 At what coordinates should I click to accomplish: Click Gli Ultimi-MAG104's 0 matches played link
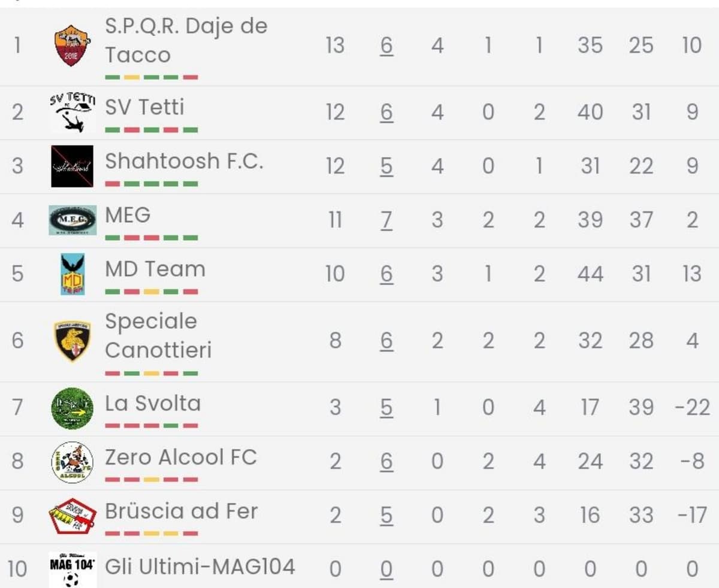386,569
